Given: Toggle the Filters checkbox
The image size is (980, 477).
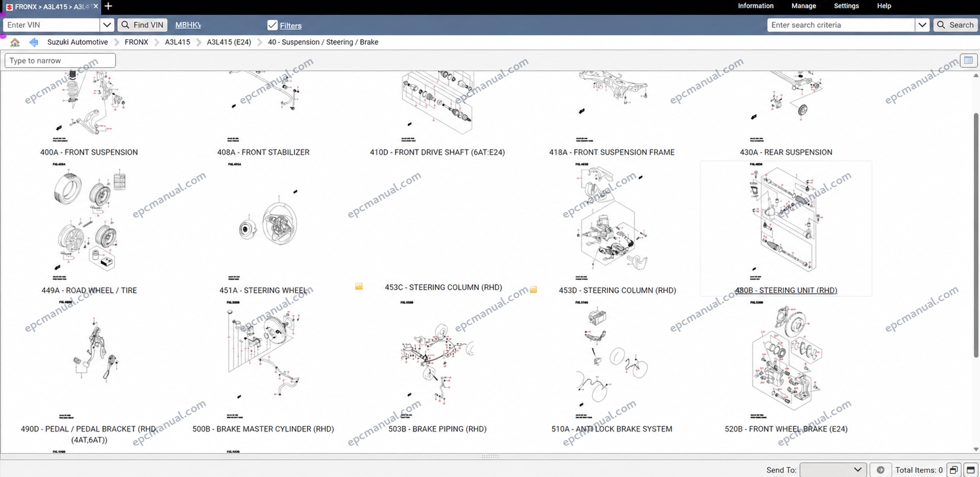Looking at the screenshot, I should click(272, 25).
